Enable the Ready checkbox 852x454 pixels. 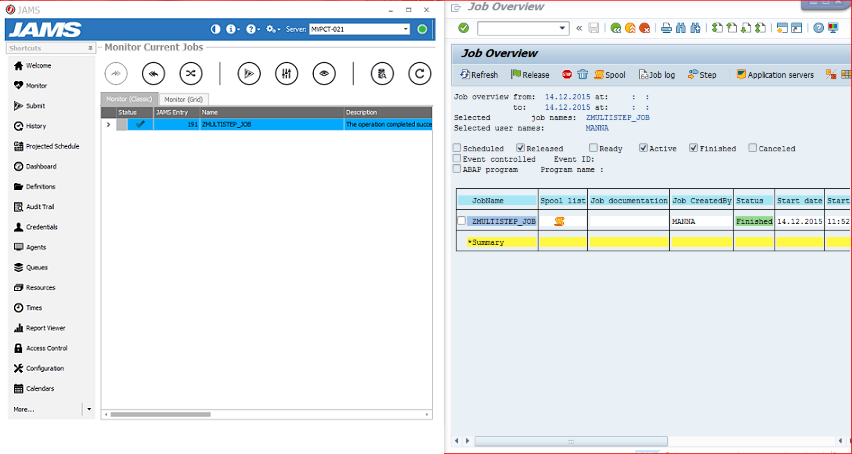pos(593,148)
